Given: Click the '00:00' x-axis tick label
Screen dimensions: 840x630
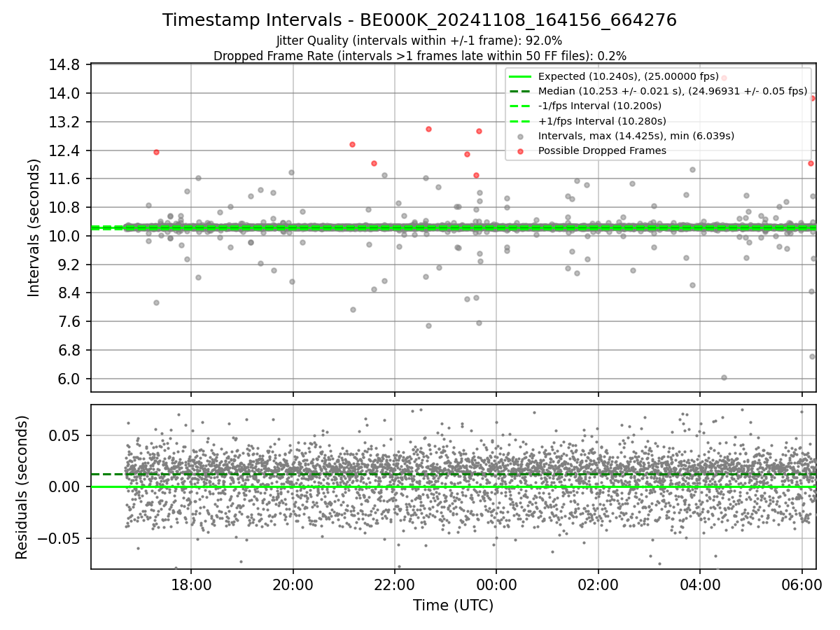Looking at the screenshot, I should click(x=496, y=584).
